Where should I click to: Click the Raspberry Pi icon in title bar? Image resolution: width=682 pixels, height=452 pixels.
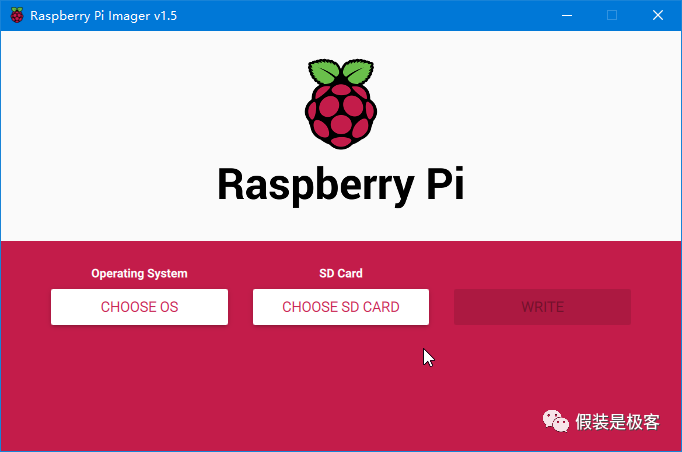pyautogui.click(x=17, y=15)
